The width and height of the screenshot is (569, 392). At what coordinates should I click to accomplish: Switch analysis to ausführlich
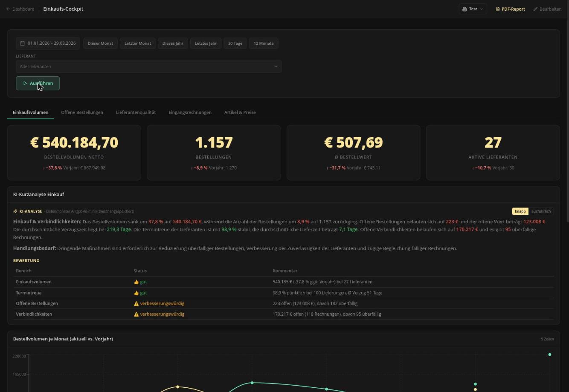541,211
